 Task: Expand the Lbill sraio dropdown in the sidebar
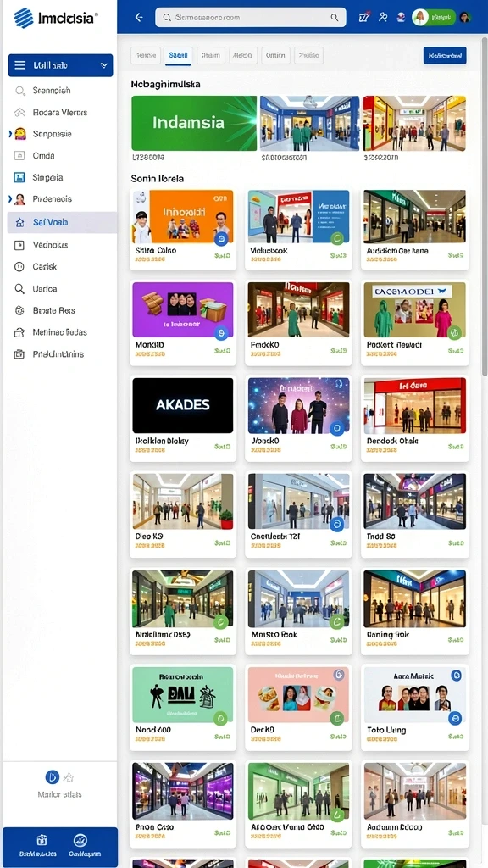[x=61, y=65]
